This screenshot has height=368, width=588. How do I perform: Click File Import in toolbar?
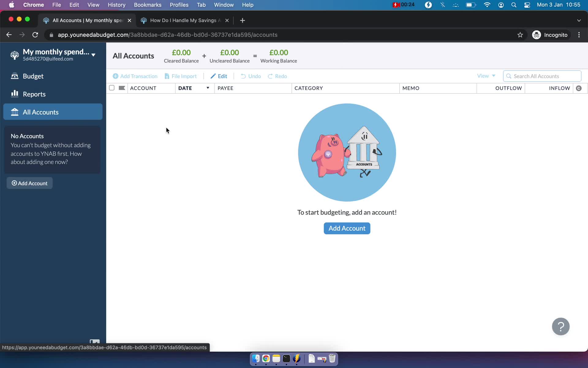pyautogui.click(x=181, y=76)
